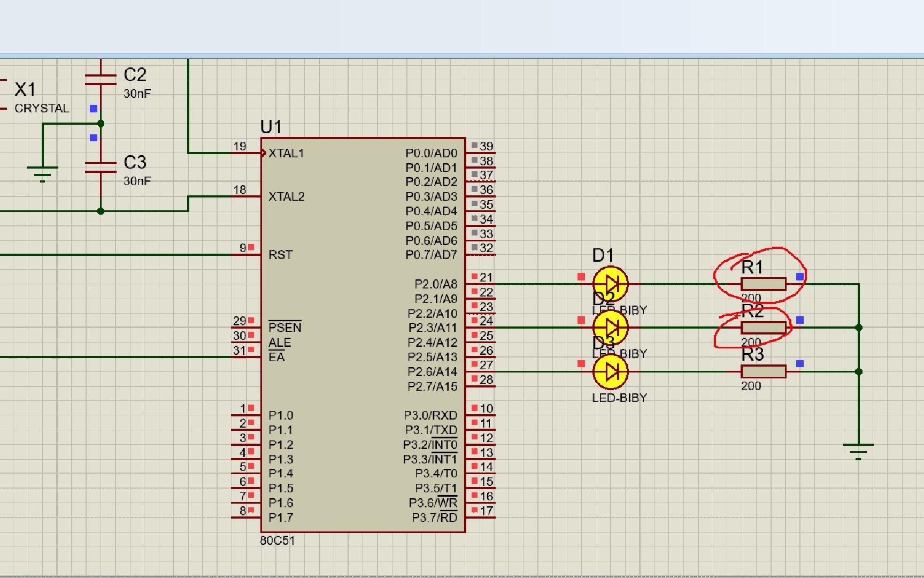
Task: Click the PSEN pin label
Action: [285, 328]
